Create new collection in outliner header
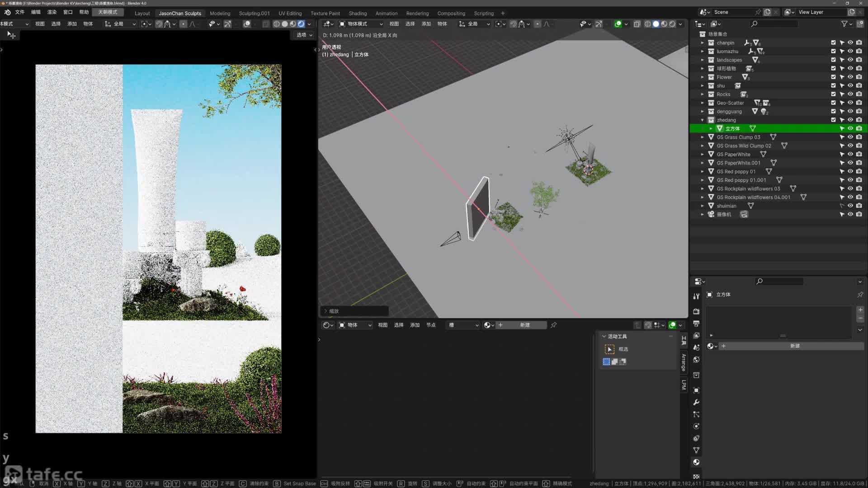Image resolution: width=868 pixels, height=488 pixels. pos(860,24)
